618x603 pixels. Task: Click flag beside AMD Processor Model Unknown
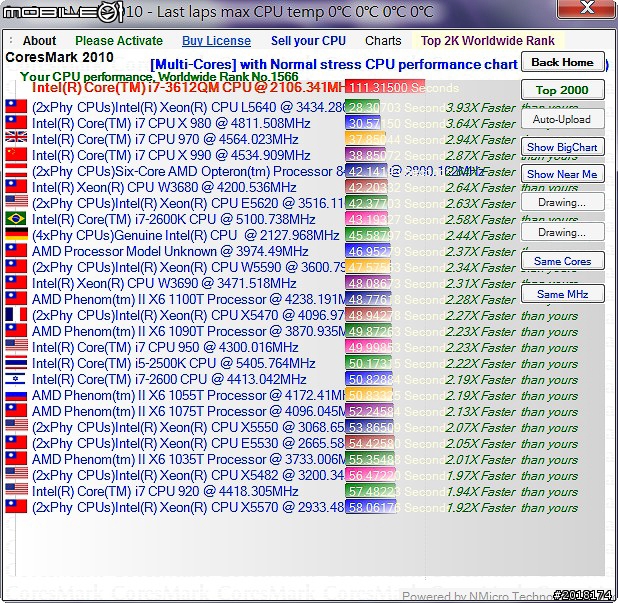16,251
